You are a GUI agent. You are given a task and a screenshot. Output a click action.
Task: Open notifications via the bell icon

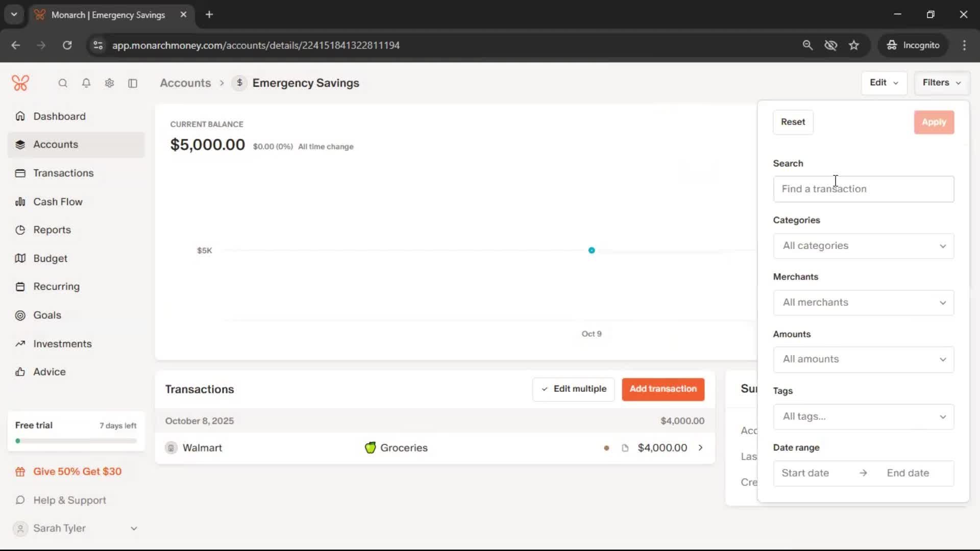pos(86,83)
